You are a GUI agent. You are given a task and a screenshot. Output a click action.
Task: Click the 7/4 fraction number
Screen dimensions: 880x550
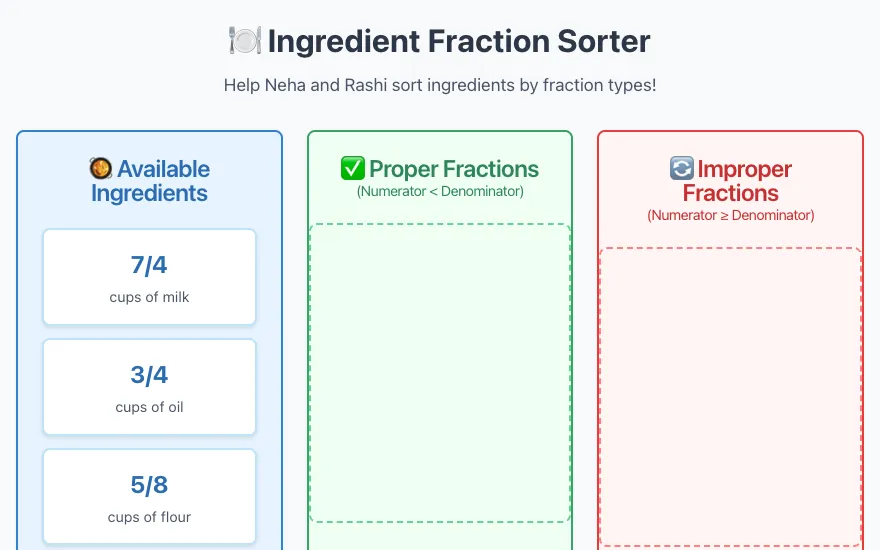(x=149, y=265)
